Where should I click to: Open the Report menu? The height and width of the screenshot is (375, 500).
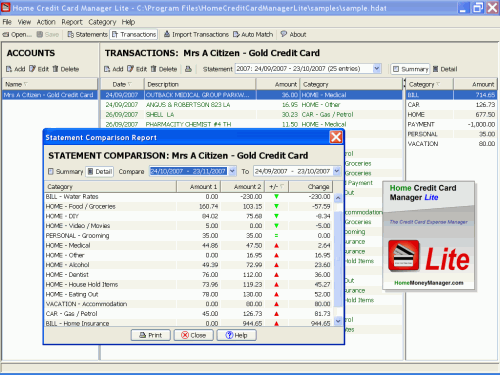[72, 22]
